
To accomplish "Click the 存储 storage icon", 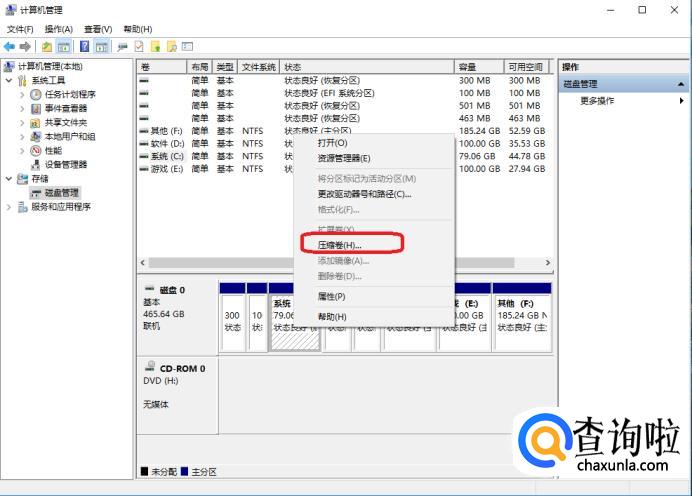I will (x=22, y=179).
